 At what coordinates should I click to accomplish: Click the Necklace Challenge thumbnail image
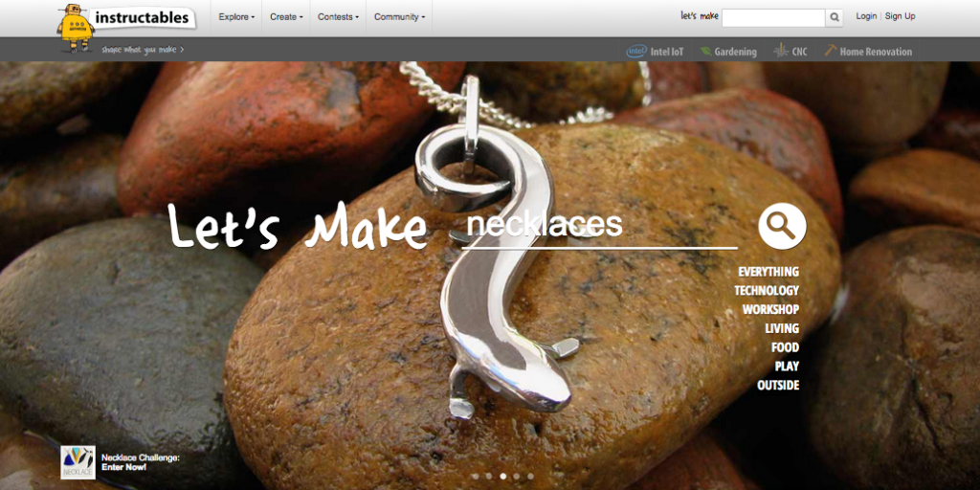pyautogui.click(x=78, y=462)
